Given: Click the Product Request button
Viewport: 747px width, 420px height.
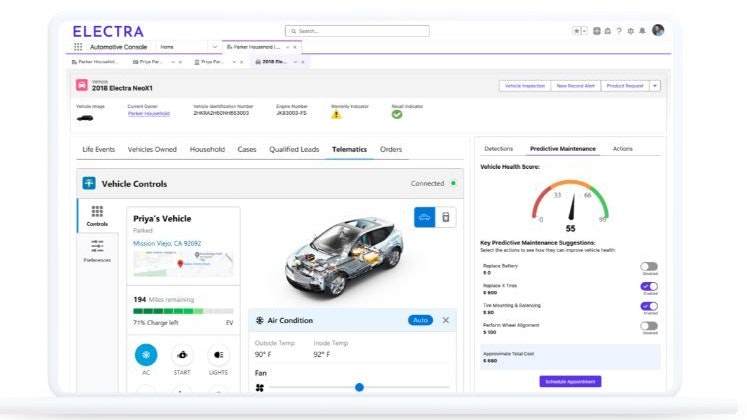Looking at the screenshot, I should [625, 86].
